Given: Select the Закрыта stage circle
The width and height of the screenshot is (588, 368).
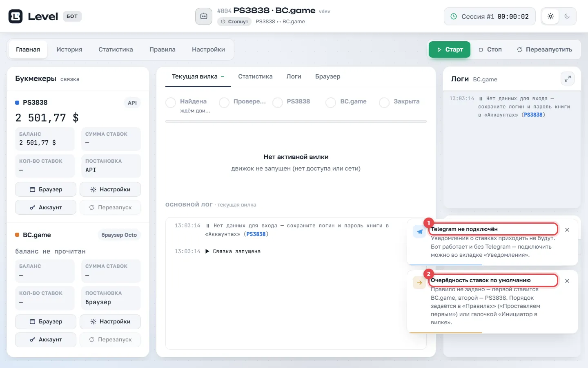Looking at the screenshot, I should click(x=384, y=103).
